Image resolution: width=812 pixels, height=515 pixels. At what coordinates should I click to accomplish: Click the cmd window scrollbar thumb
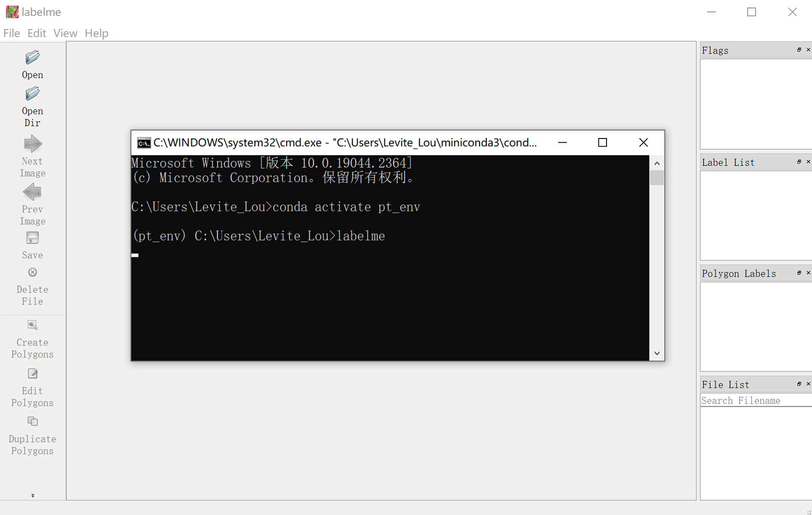tap(657, 178)
